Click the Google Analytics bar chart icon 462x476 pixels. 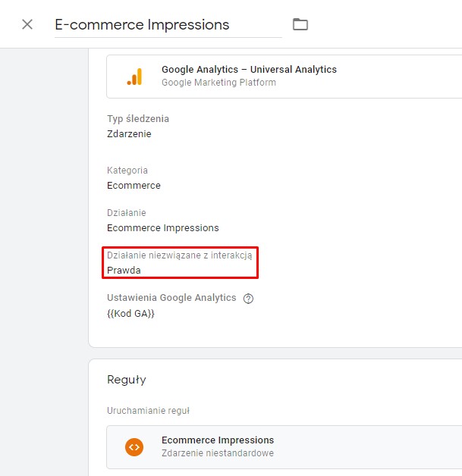(x=134, y=77)
